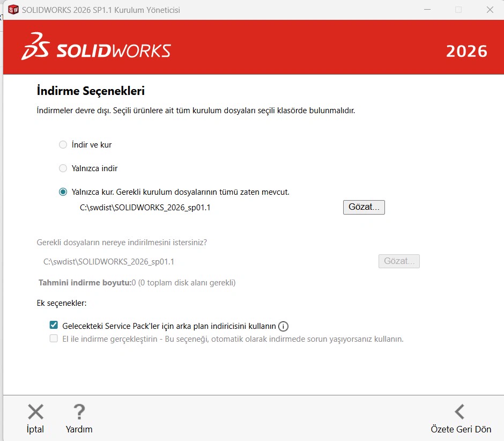The height and width of the screenshot is (441, 504).
Task: Select the Yalnızca indir radio button
Action: pyautogui.click(x=63, y=168)
